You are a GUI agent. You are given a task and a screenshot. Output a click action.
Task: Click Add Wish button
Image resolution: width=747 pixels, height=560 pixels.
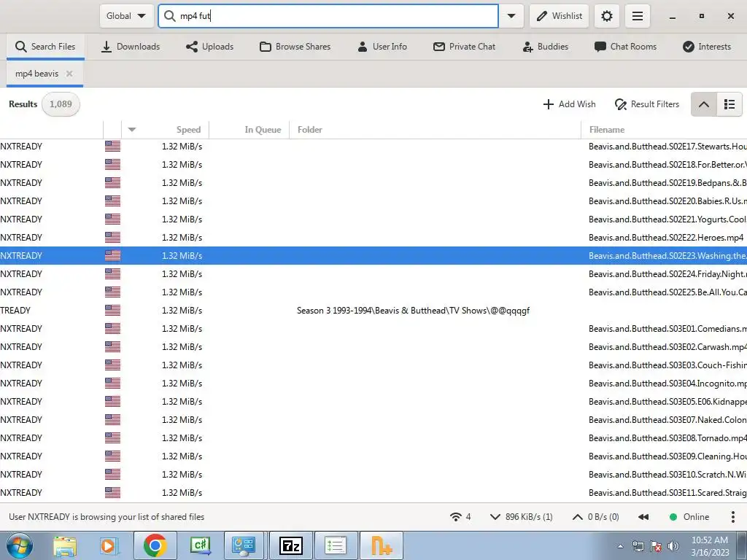click(x=569, y=104)
